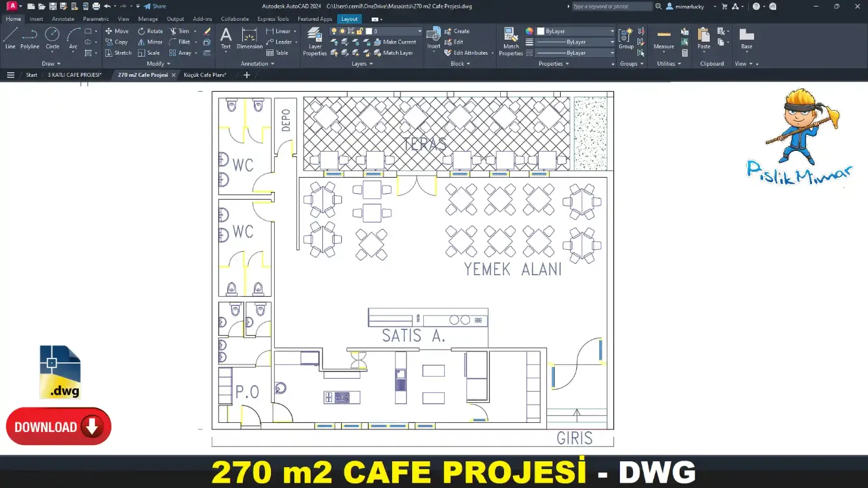Select the Arc tool

point(73,38)
